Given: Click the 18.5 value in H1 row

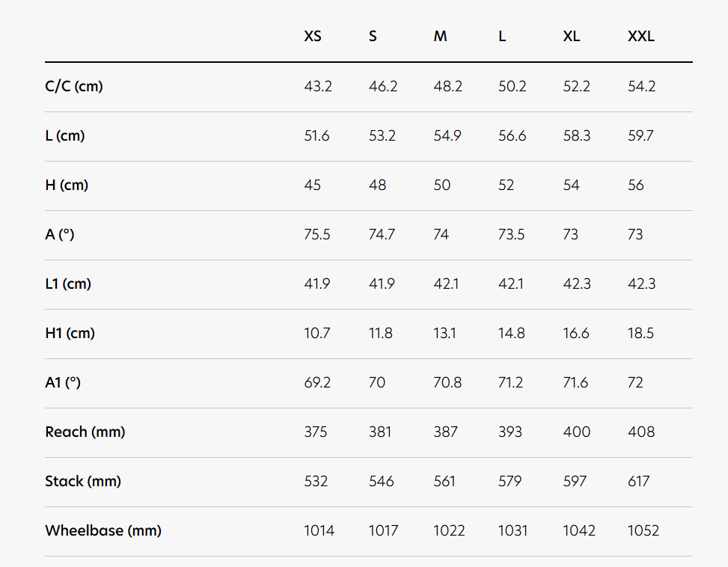Looking at the screenshot, I should [x=640, y=333].
